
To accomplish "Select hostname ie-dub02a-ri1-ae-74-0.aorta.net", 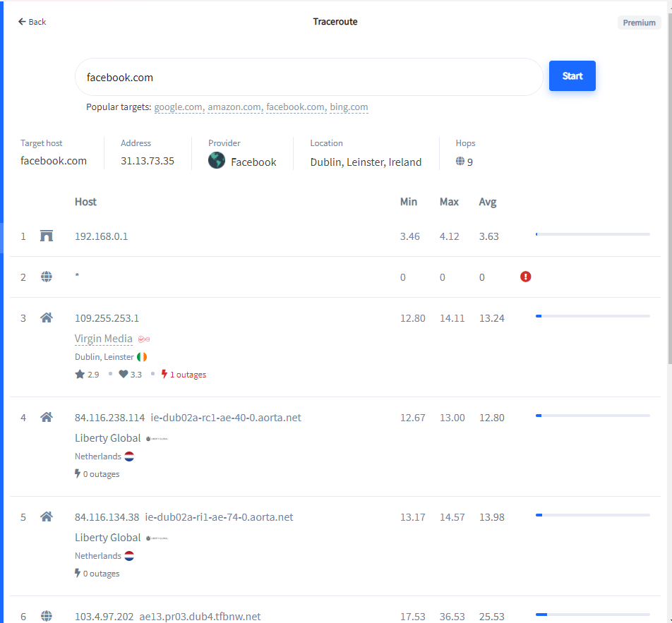I will pos(219,517).
